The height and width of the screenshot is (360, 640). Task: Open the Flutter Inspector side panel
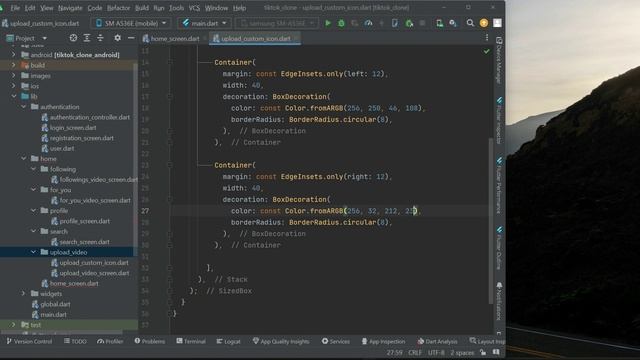[499, 121]
